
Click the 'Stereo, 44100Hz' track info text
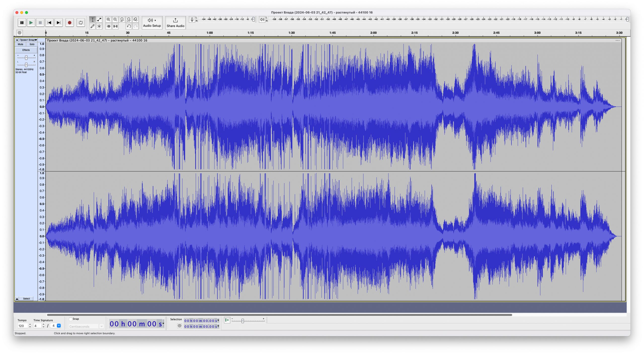24,69
